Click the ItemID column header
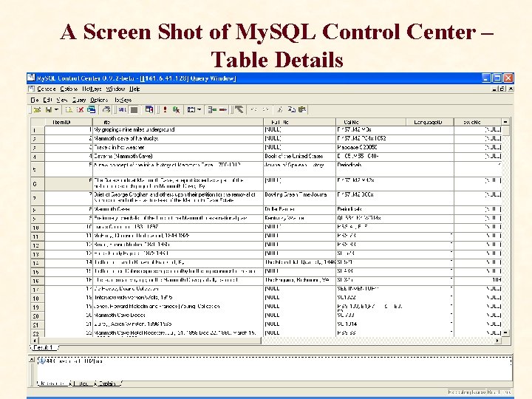Screen dimensions: 532x399 click(x=69, y=122)
